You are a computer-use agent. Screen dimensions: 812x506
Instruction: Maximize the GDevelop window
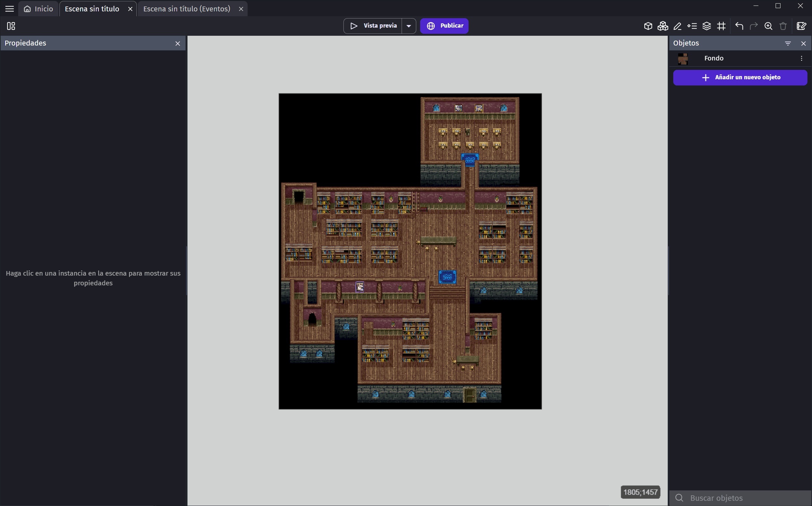coord(778,6)
